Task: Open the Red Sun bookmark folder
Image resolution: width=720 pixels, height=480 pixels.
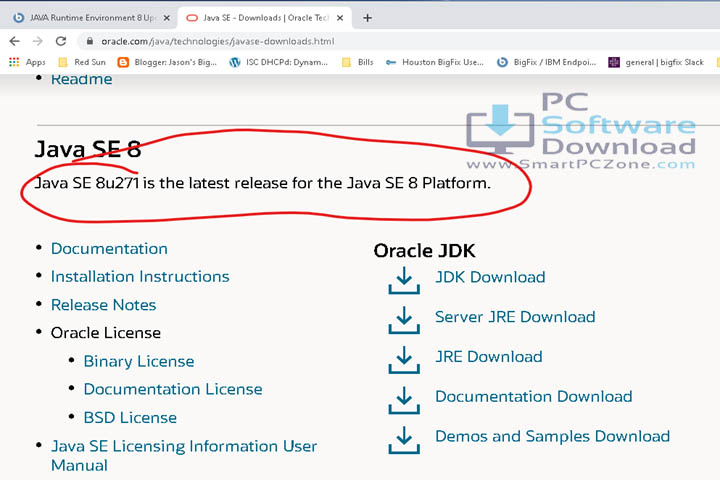Action: 82,62
